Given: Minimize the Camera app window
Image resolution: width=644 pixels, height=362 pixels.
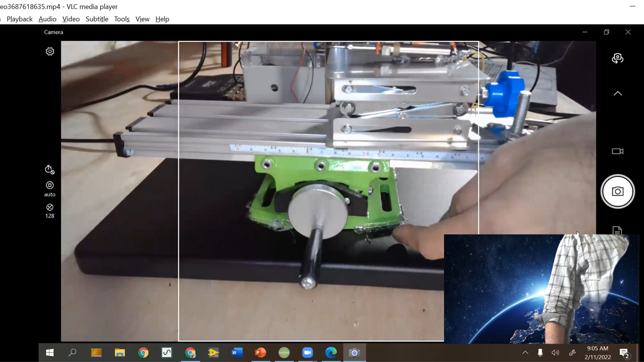Looking at the screenshot, I should click(x=585, y=32).
